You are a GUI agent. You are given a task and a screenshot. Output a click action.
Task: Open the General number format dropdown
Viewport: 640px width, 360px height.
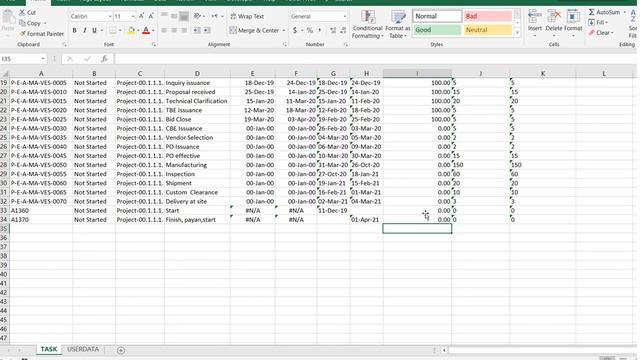(x=345, y=16)
